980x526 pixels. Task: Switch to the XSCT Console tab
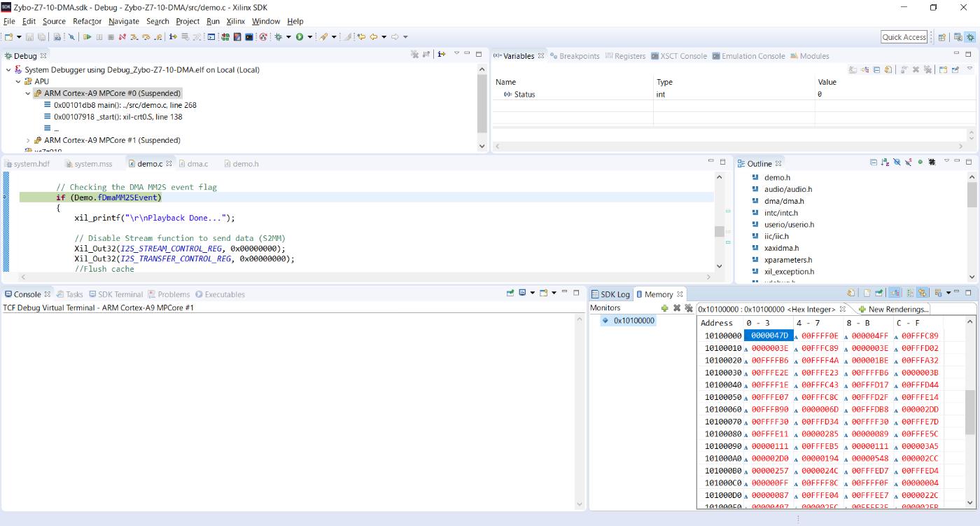coord(679,56)
